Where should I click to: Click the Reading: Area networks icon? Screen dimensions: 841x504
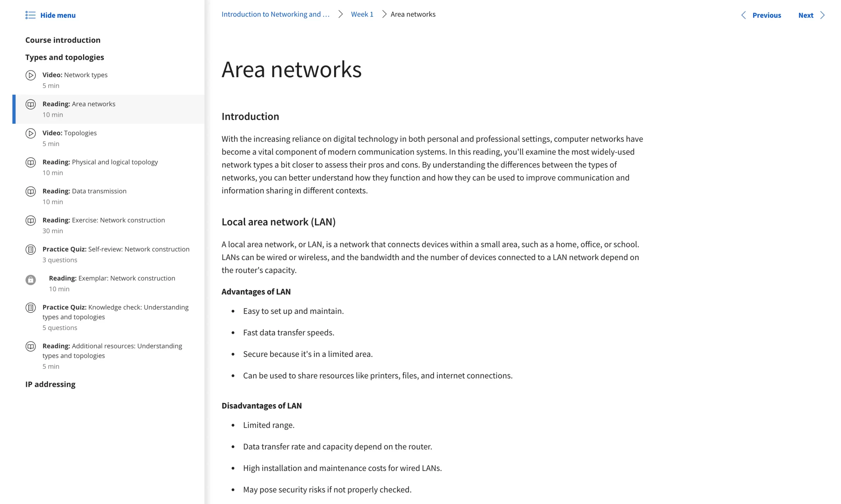click(x=30, y=104)
